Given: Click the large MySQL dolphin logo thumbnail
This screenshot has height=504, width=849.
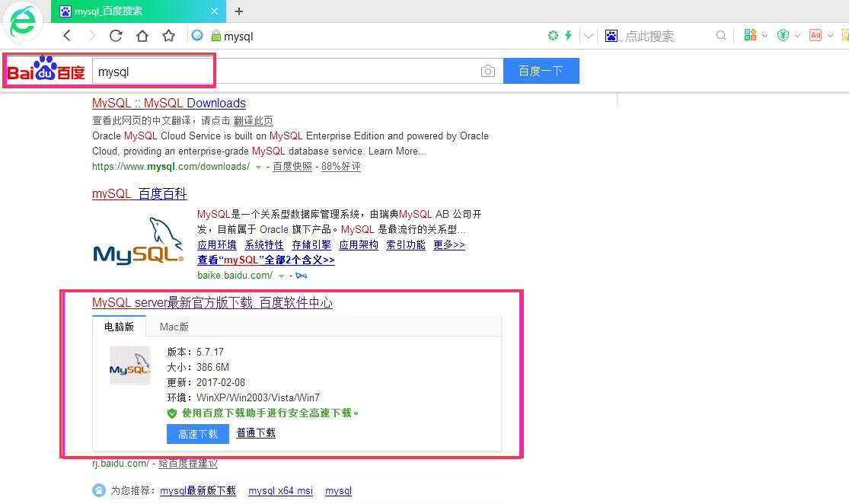Looking at the screenshot, I should click(x=139, y=241).
